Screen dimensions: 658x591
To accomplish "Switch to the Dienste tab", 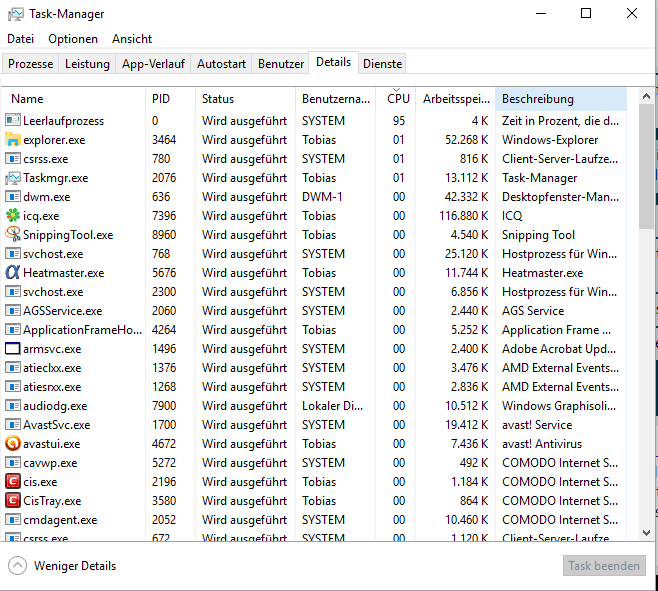I will click(382, 64).
